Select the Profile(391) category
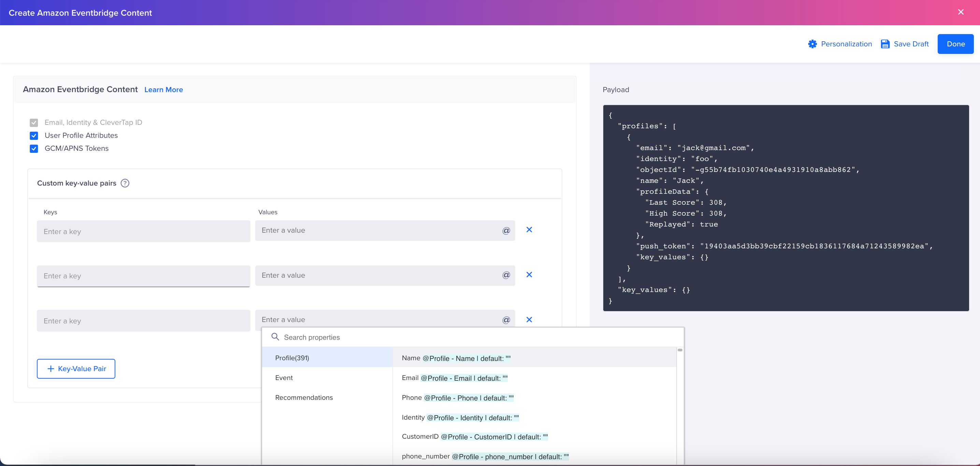 pos(292,358)
